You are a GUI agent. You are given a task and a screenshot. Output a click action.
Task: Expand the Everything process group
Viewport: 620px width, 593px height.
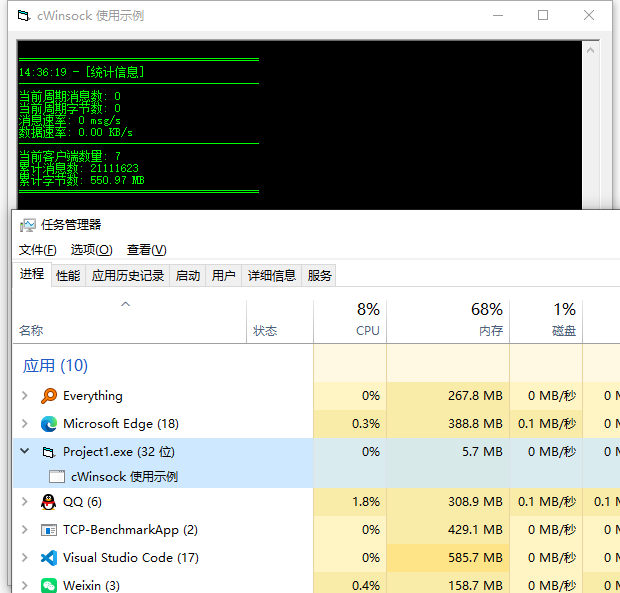tap(25, 395)
